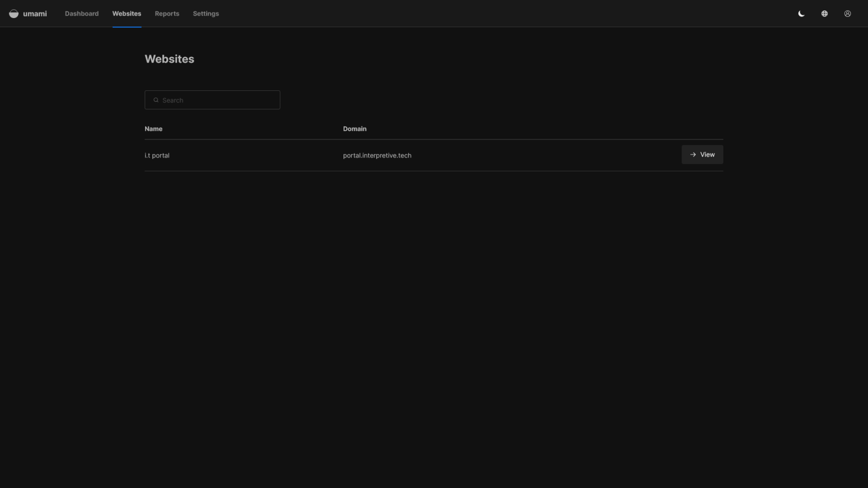Navigate to Settings in top bar
868x488 pixels.
[206, 14]
